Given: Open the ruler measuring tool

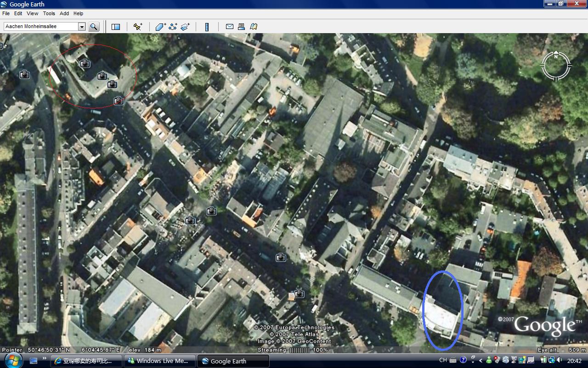Looking at the screenshot, I should click(x=207, y=27).
